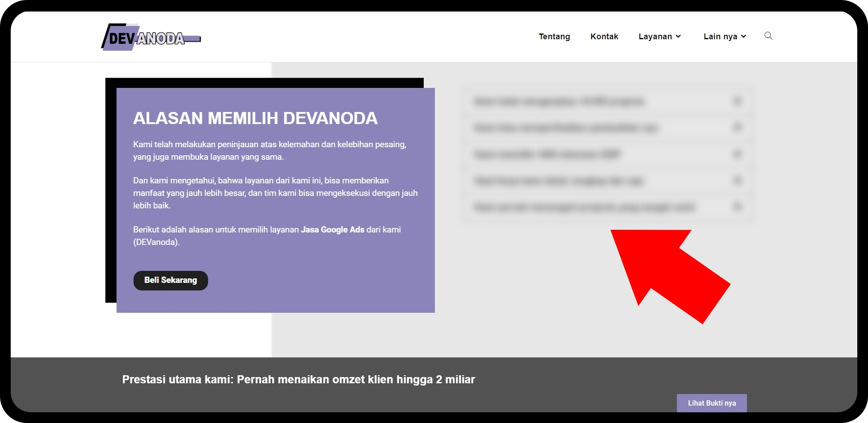
Task: Expand the fourth blurred accordion row
Action: coord(608,181)
